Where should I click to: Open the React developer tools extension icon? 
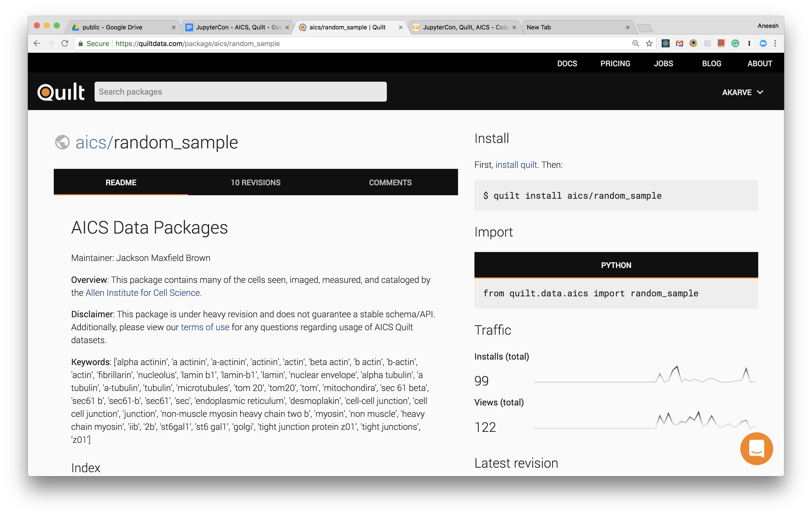pyautogui.click(x=666, y=44)
